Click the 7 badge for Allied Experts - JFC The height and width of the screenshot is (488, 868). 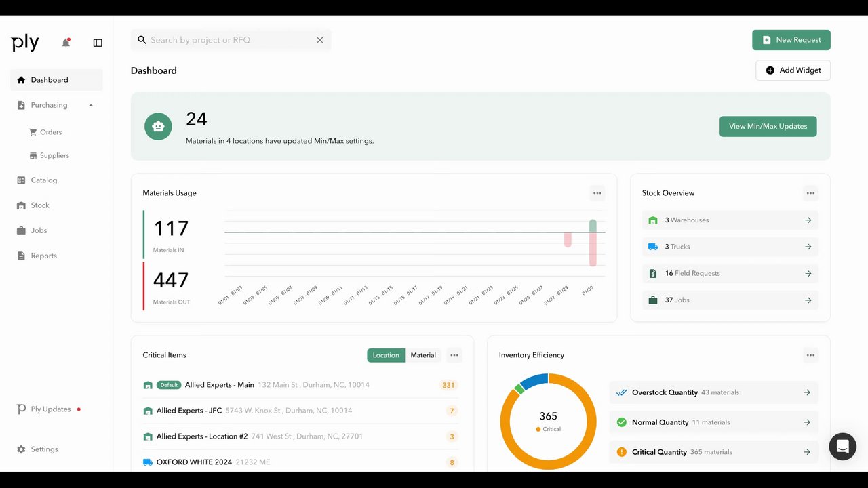coord(452,411)
